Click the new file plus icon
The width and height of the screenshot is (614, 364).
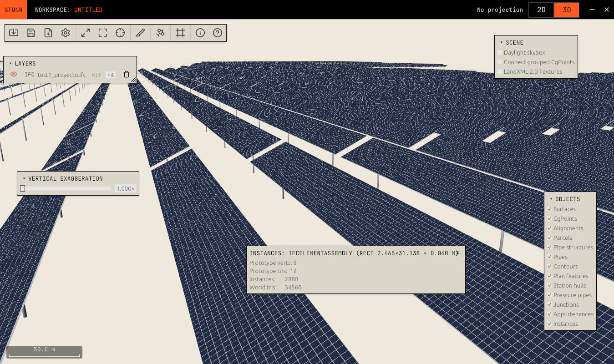coord(48,33)
